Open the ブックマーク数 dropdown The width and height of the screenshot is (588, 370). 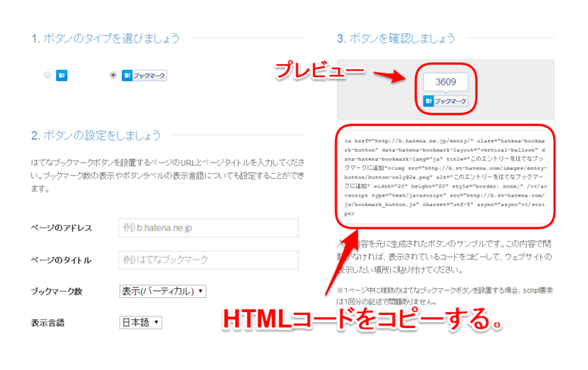[x=162, y=291]
